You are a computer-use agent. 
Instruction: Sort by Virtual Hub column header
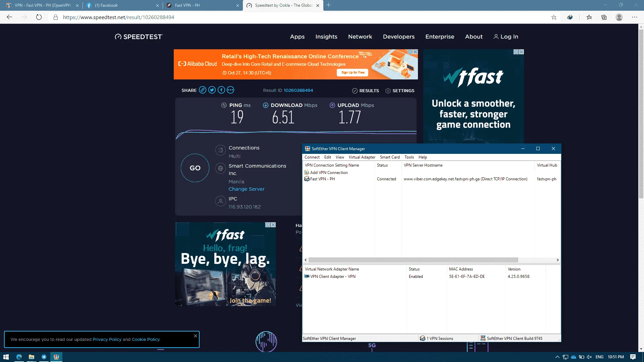tap(547, 165)
